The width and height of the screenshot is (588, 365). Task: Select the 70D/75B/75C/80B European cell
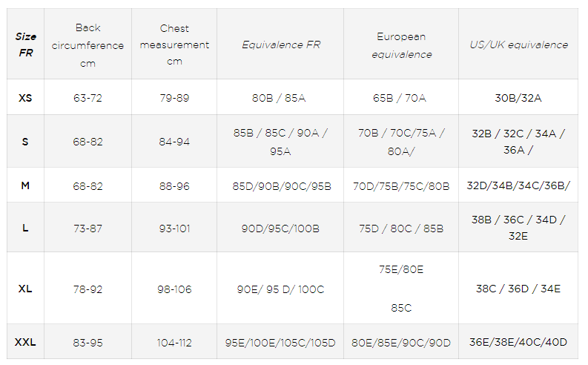[x=400, y=185]
